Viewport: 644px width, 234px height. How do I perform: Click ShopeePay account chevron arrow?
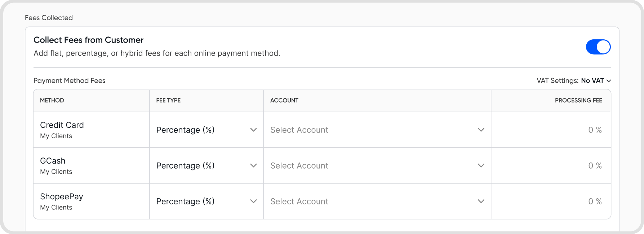[481, 201]
